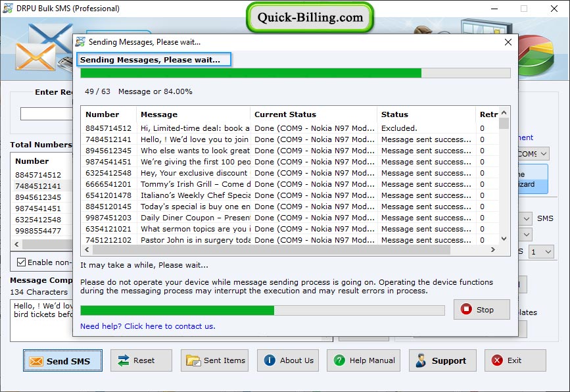Screen dimensions: 570x392
Task: Click the Message column header
Action: click(x=193, y=114)
